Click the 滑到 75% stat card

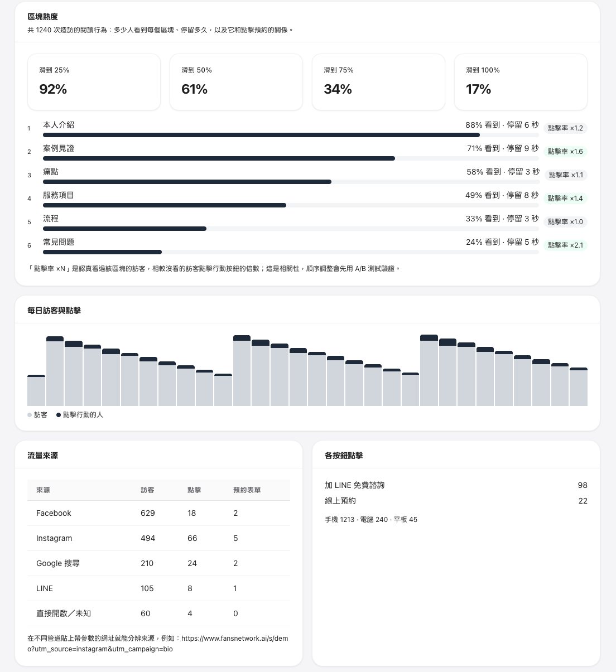click(378, 82)
